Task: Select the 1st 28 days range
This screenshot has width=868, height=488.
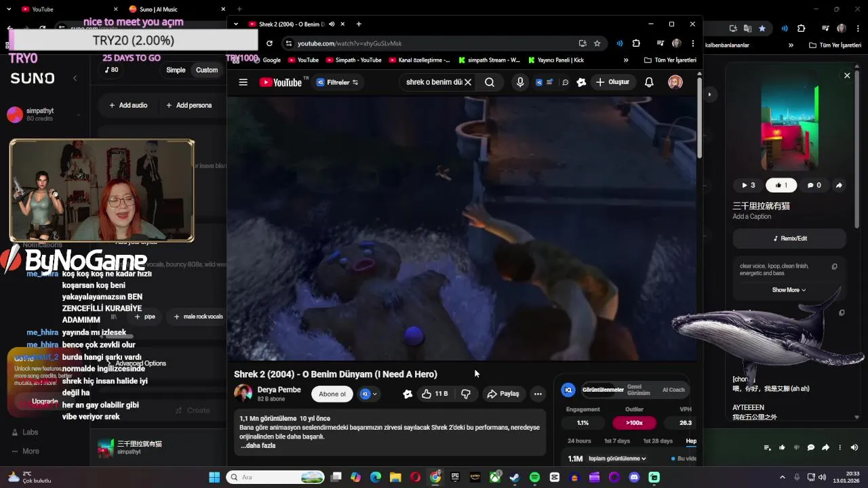Action: point(658,441)
